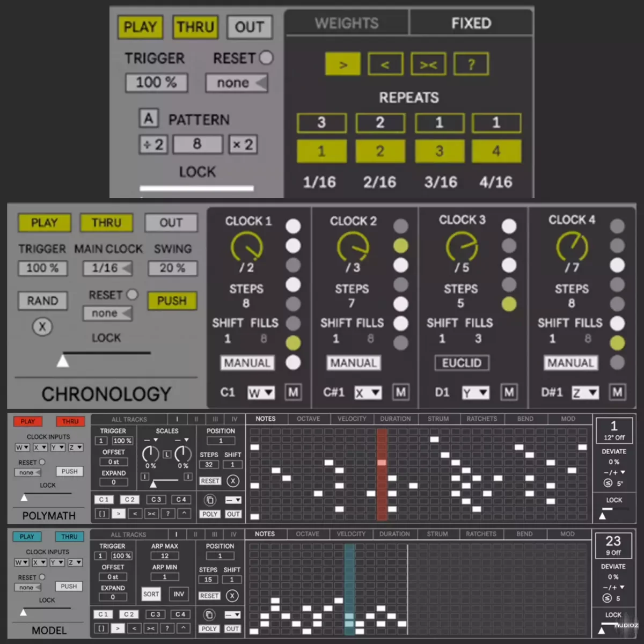Screen dimensions: 644x644
Task: Toggle Clock 1 top step circle
Action: (x=293, y=226)
